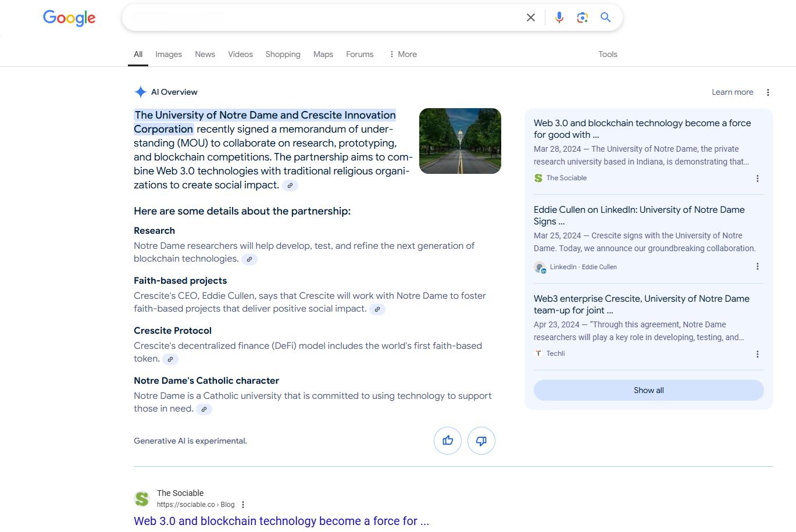
Task: Click the LinkedIn Eddie Cullen avatar icon
Action: click(540, 267)
